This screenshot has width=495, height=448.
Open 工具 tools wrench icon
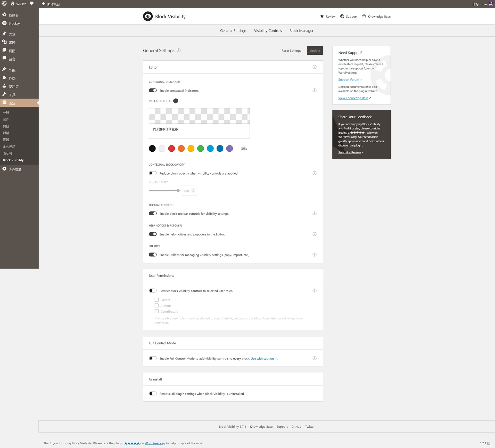click(4, 94)
